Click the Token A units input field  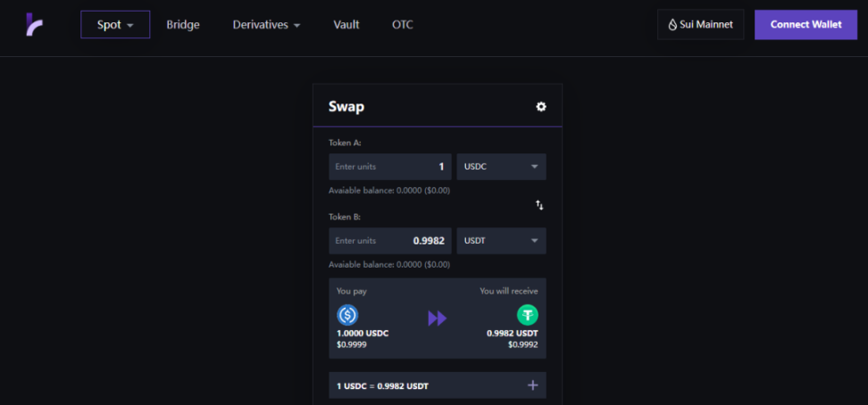point(389,167)
